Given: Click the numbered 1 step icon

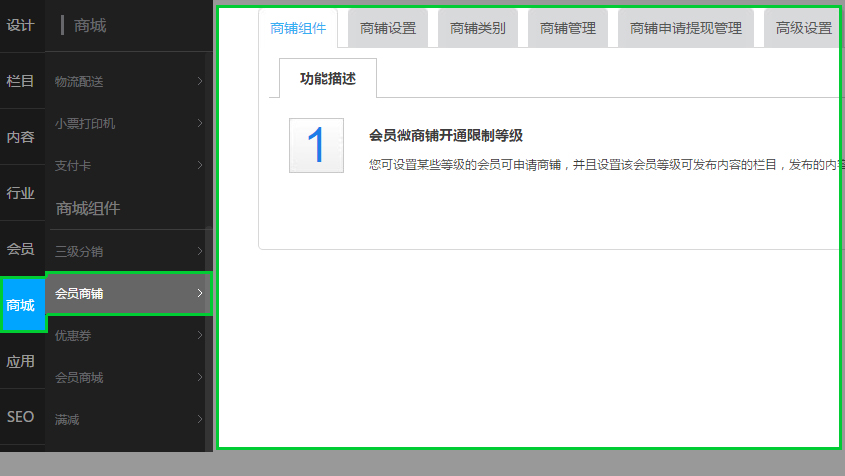Looking at the screenshot, I should coord(316,146).
